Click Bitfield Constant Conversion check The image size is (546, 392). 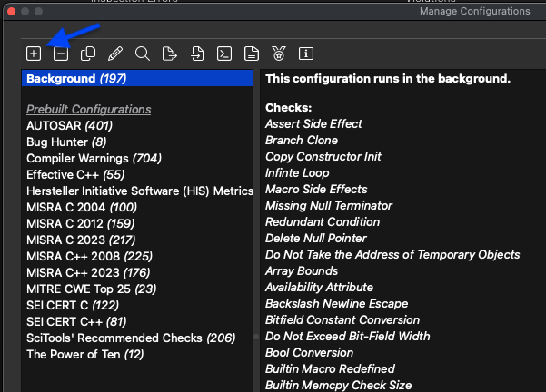tap(342, 320)
